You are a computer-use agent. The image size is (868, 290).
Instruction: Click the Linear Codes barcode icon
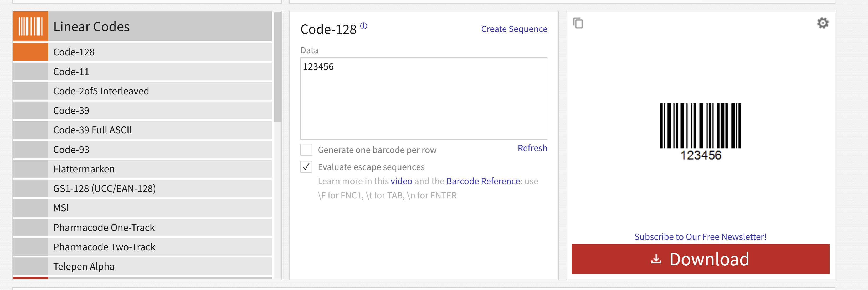click(30, 26)
